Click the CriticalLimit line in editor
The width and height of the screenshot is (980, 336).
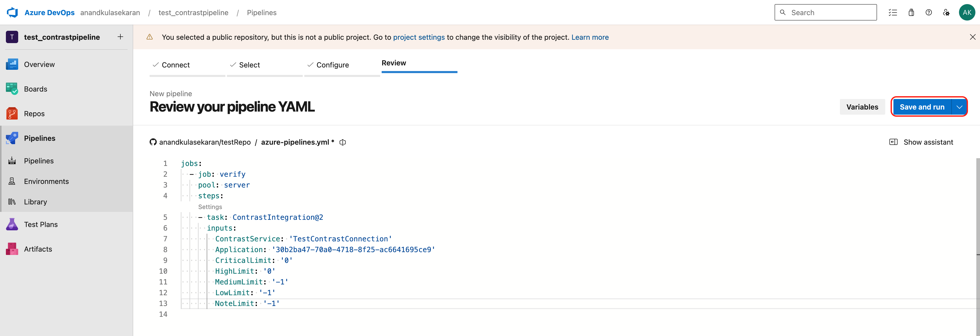[x=254, y=260]
